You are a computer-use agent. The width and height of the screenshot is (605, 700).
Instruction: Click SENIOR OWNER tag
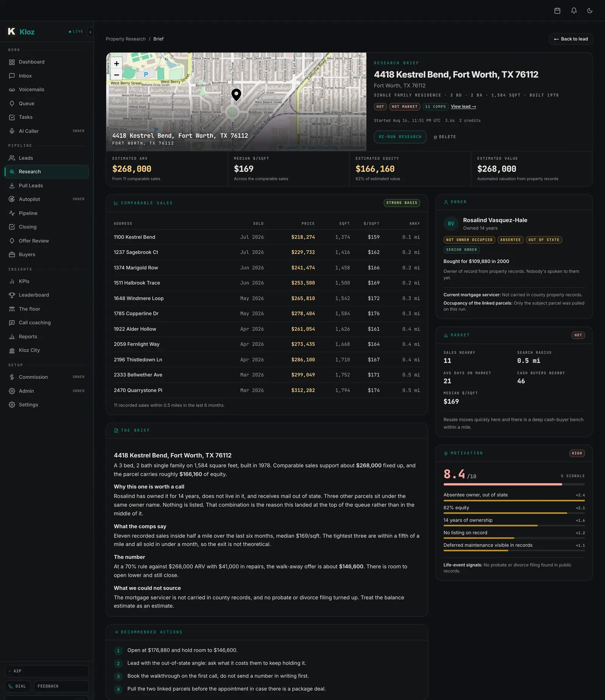point(461,250)
